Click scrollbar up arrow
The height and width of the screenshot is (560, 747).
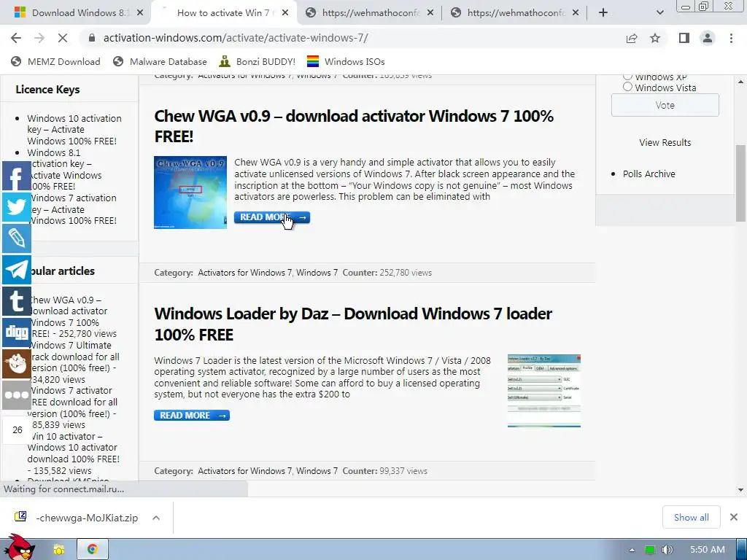click(x=740, y=82)
